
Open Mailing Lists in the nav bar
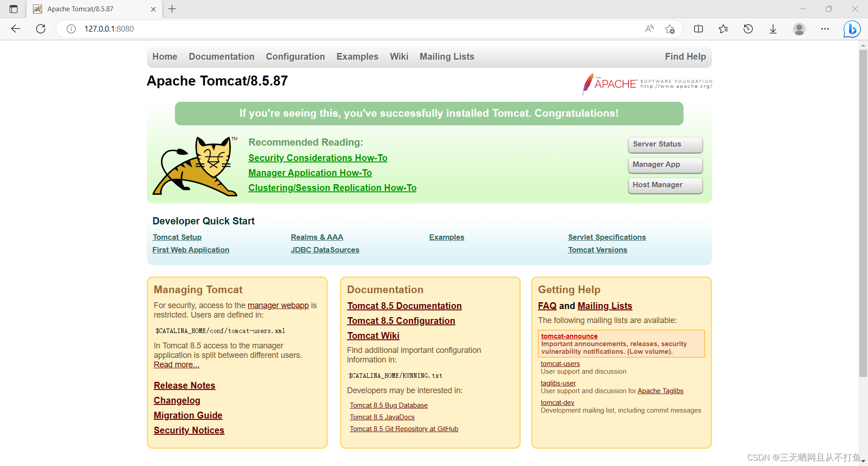click(x=447, y=57)
